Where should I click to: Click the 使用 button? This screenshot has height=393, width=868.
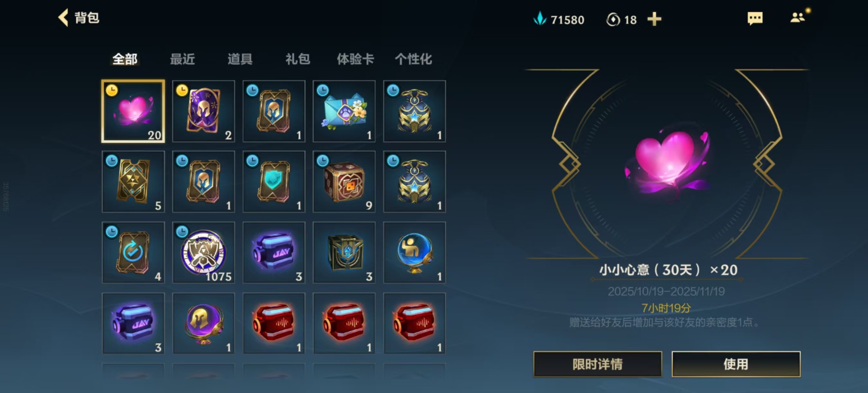tap(736, 364)
